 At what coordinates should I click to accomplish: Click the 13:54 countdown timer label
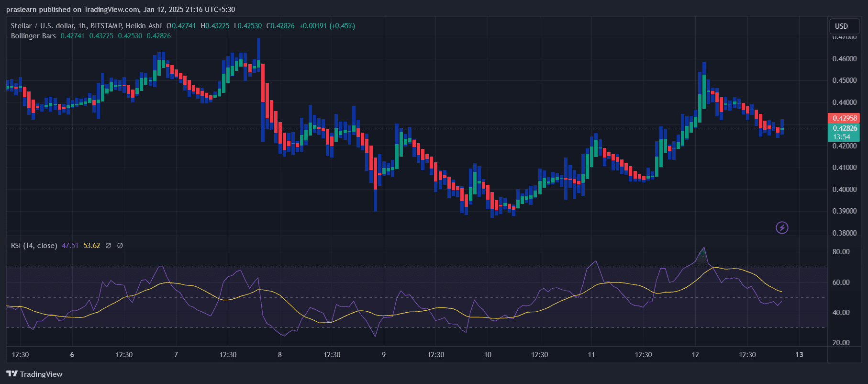coord(842,137)
